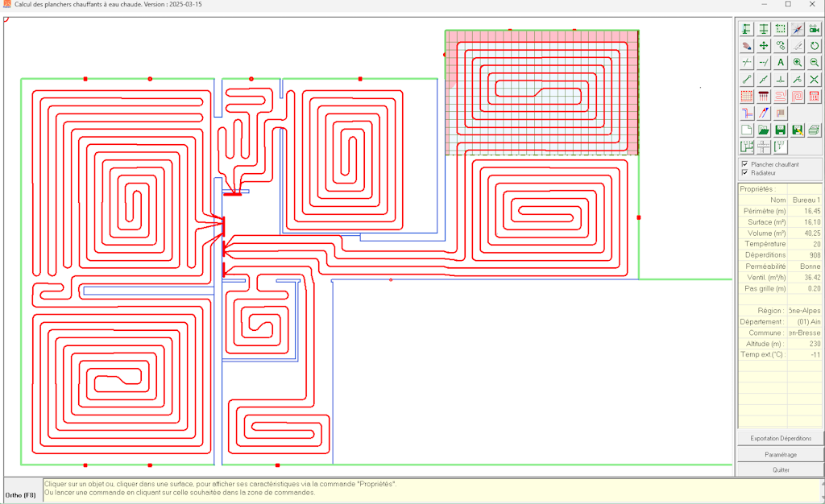
Task: Click the red calculator icon
Action: pyautogui.click(x=815, y=97)
